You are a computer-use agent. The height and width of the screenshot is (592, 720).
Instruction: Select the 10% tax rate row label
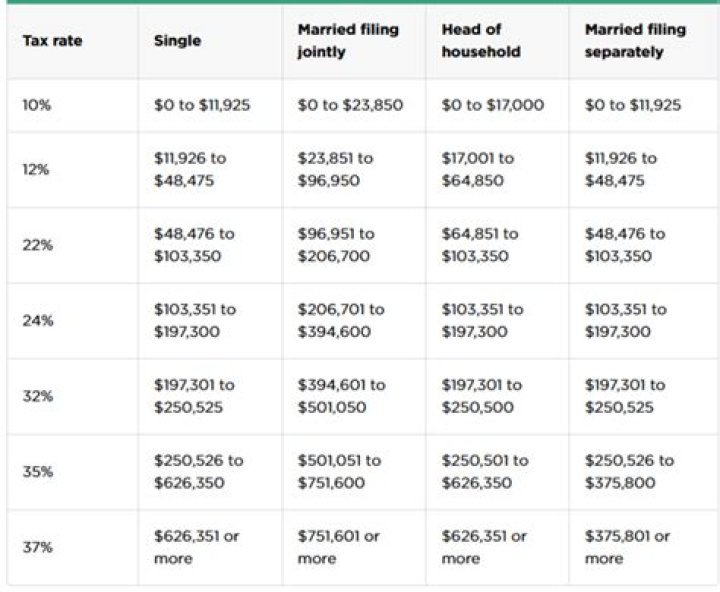click(36, 105)
